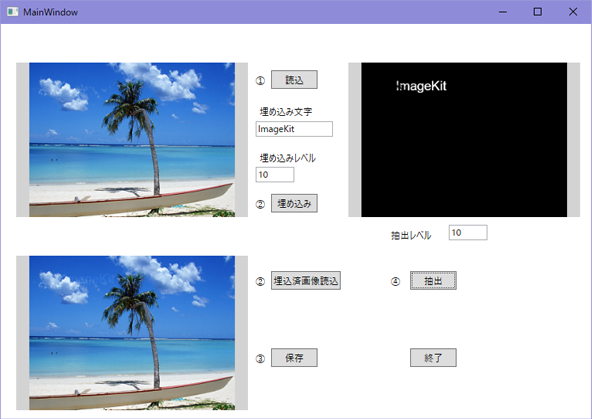The height and width of the screenshot is (419, 592).
Task: Click the 読込 load button
Action: point(294,80)
